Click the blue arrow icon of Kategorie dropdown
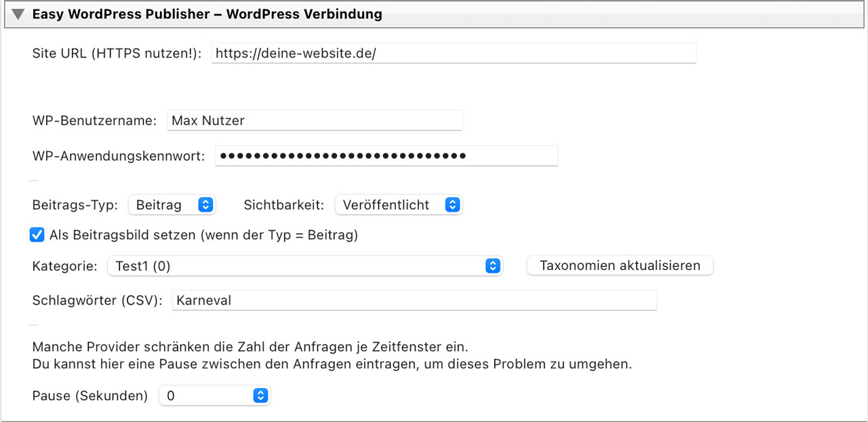Screen dimensions: 868x422 click(x=493, y=266)
